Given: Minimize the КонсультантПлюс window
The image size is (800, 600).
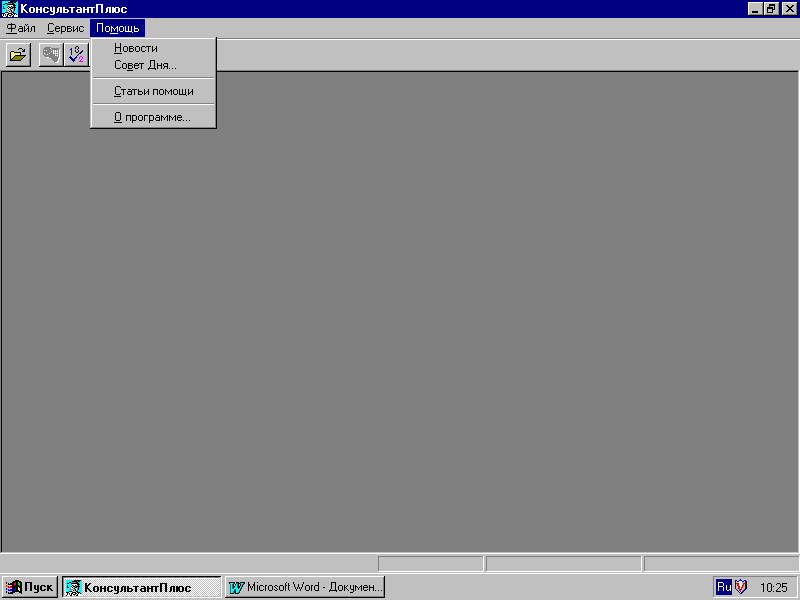Looking at the screenshot, I should [756, 9].
